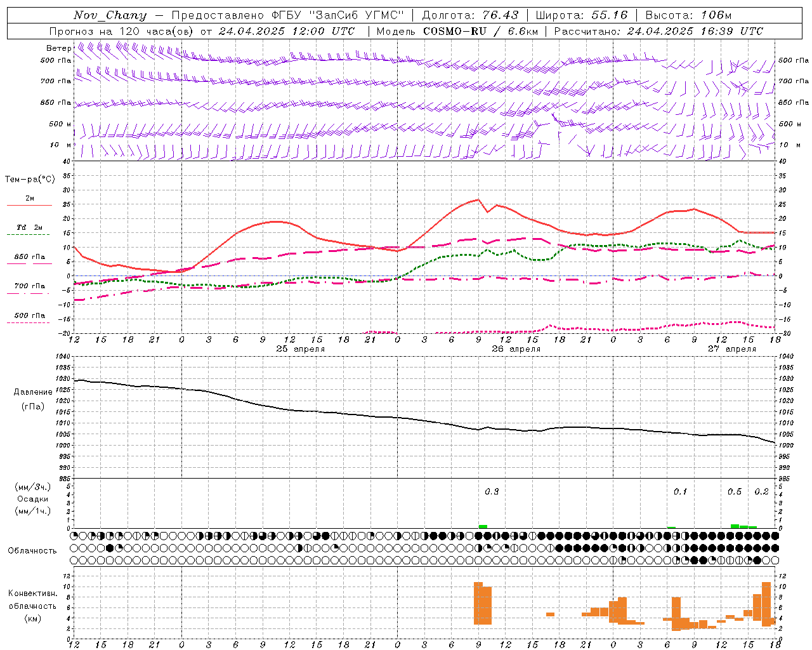Click the latitude value Широта: 55.16

(x=582, y=15)
